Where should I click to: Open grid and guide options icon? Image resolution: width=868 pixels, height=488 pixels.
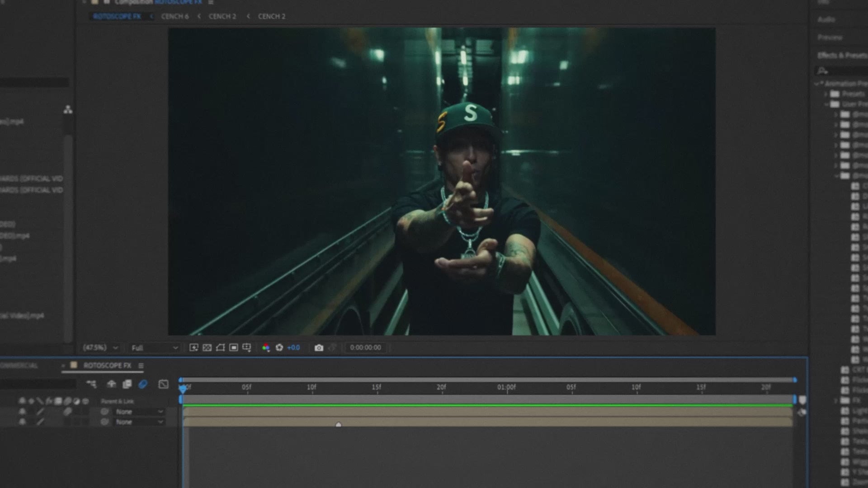pos(247,347)
